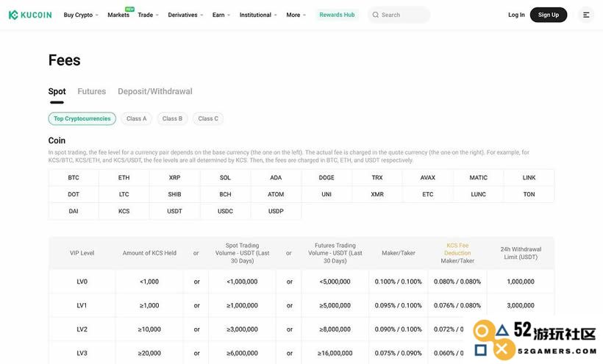Click the LV2 row label
The height and width of the screenshot is (364, 603).
coord(82,329)
